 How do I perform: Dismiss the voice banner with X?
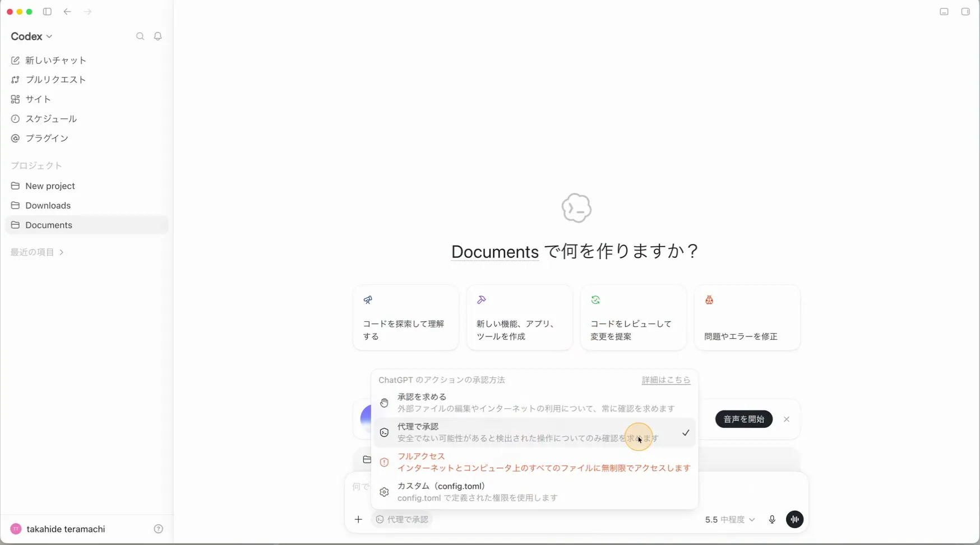tap(787, 419)
